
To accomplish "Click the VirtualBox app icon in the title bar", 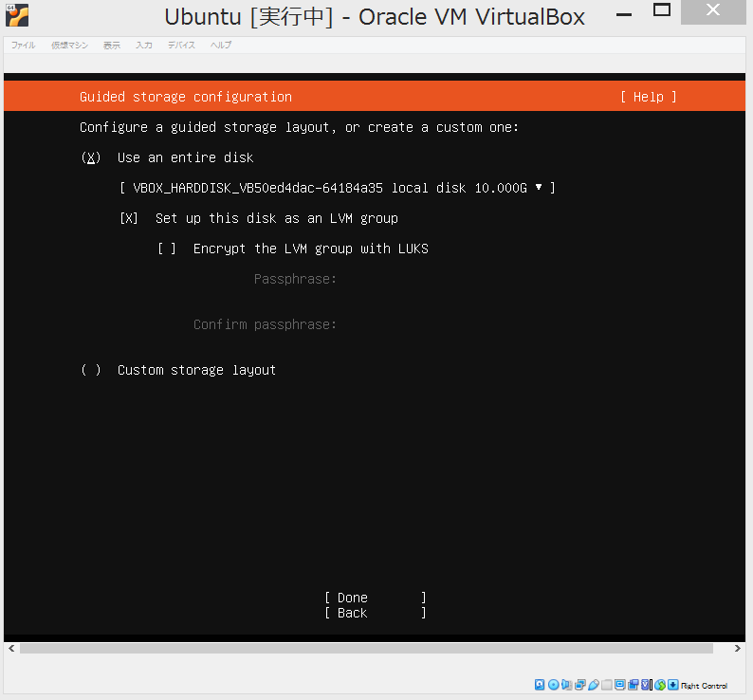I will [x=17, y=15].
